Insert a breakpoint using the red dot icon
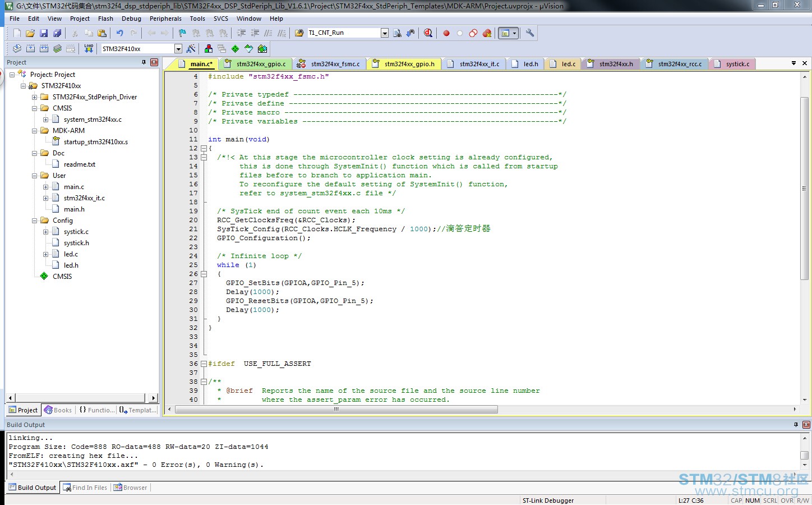Image resolution: width=812 pixels, height=505 pixels. [446, 33]
